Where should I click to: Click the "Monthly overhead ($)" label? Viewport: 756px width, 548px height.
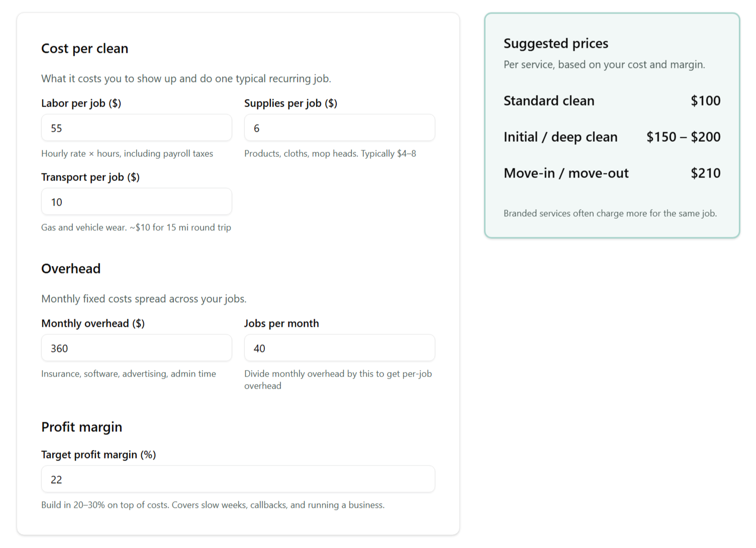[x=93, y=323]
